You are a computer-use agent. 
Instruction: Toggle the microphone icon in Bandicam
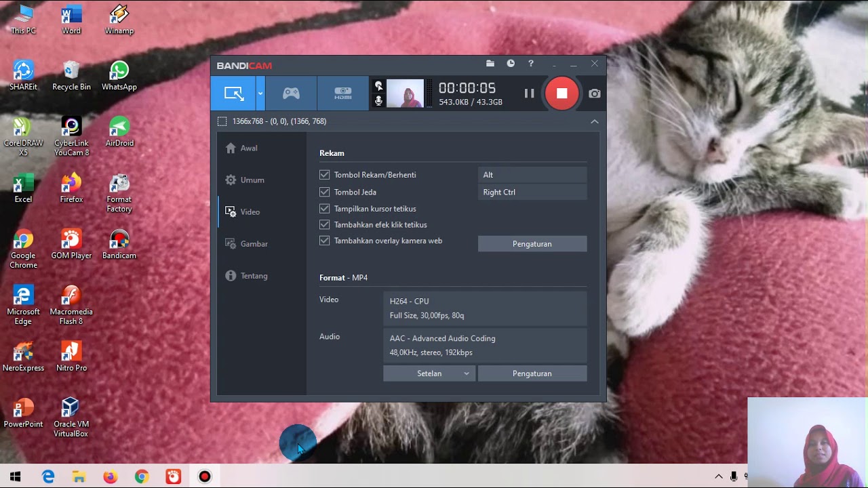(x=378, y=101)
